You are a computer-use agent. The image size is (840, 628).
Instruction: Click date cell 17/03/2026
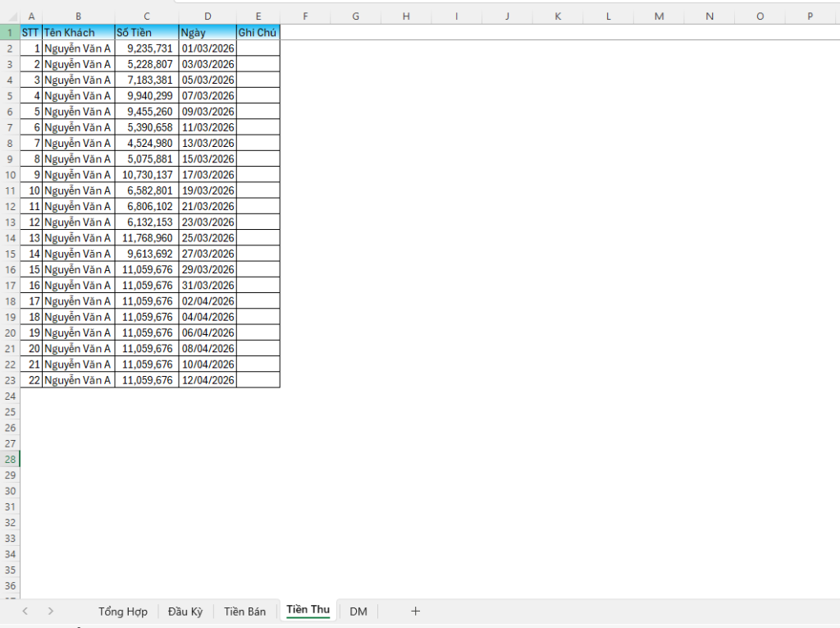point(208,175)
